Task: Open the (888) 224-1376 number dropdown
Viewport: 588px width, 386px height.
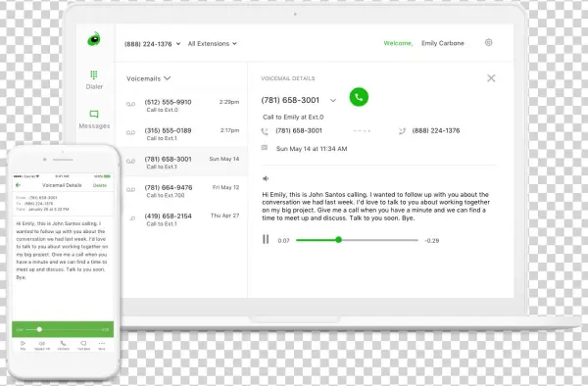Action: [x=152, y=44]
